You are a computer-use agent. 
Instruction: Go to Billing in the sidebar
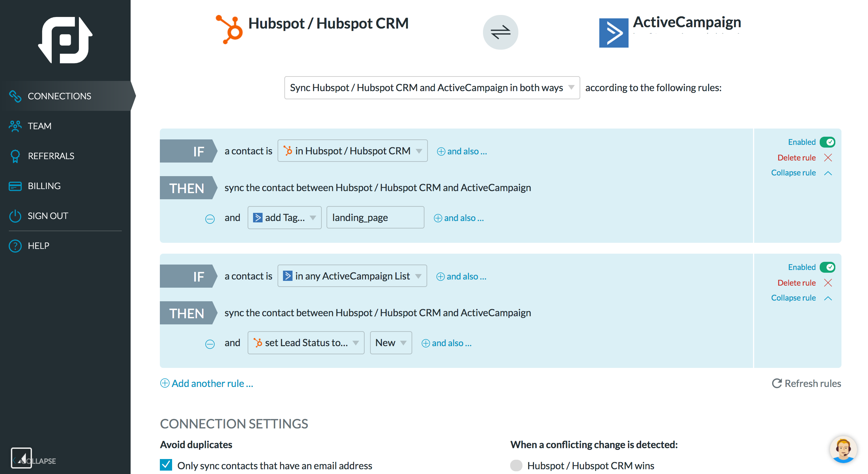44,186
